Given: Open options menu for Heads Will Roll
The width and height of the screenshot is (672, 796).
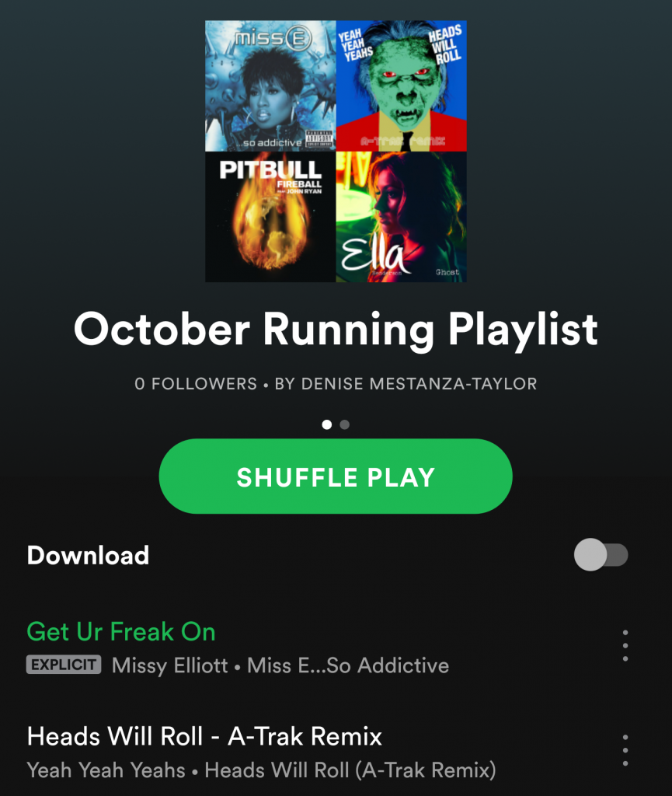Looking at the screenshot, I should [625, 750].
